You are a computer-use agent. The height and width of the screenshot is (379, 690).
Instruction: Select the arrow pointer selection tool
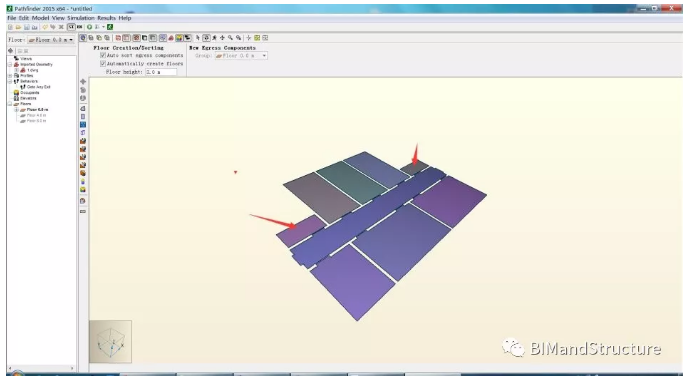198,38
